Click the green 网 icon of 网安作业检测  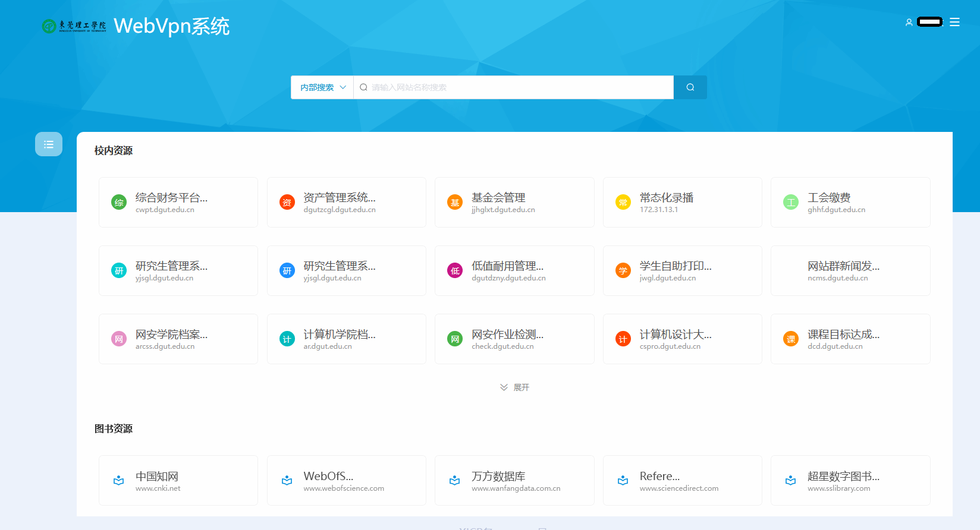[455, 339]
